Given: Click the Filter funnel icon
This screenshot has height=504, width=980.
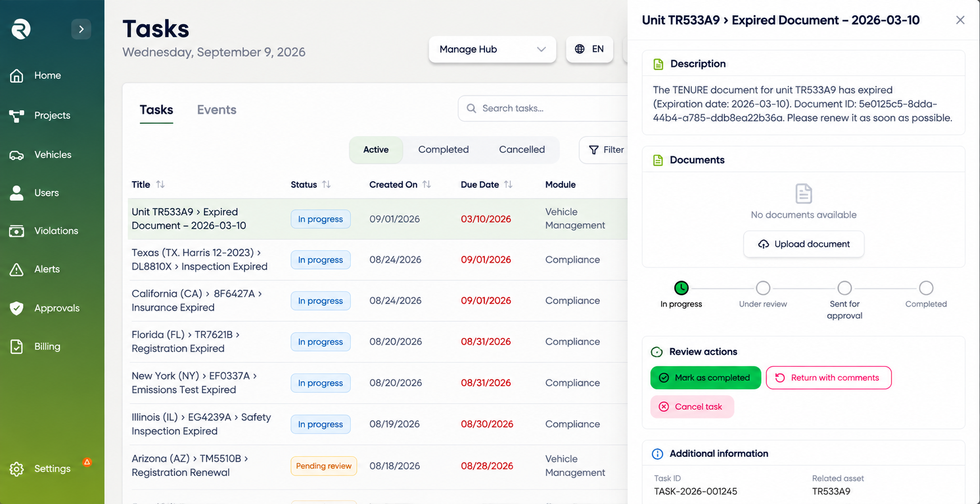Looking at the screenshot, I should pos(594,150).
